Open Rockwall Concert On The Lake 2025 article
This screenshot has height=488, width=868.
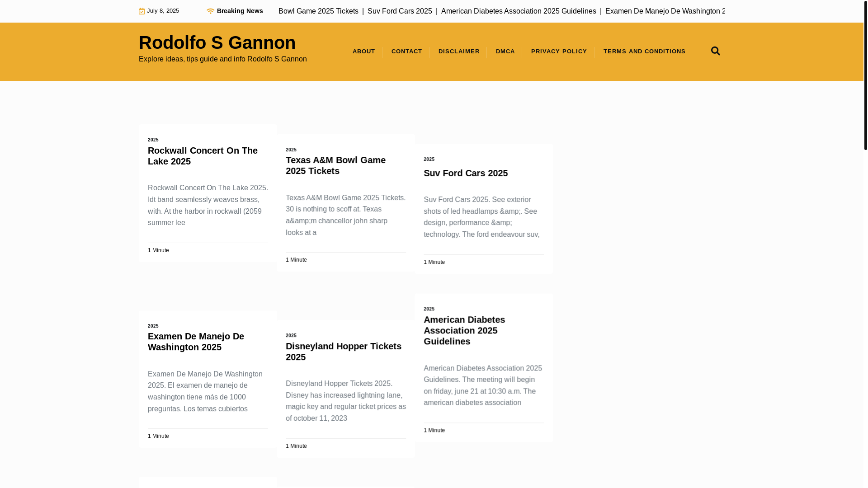point(203,156)
